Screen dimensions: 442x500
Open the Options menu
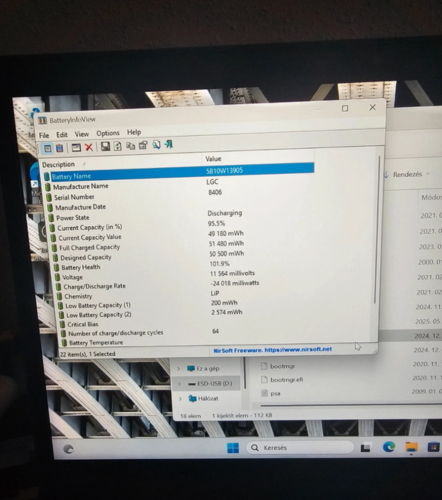(108, 133)
